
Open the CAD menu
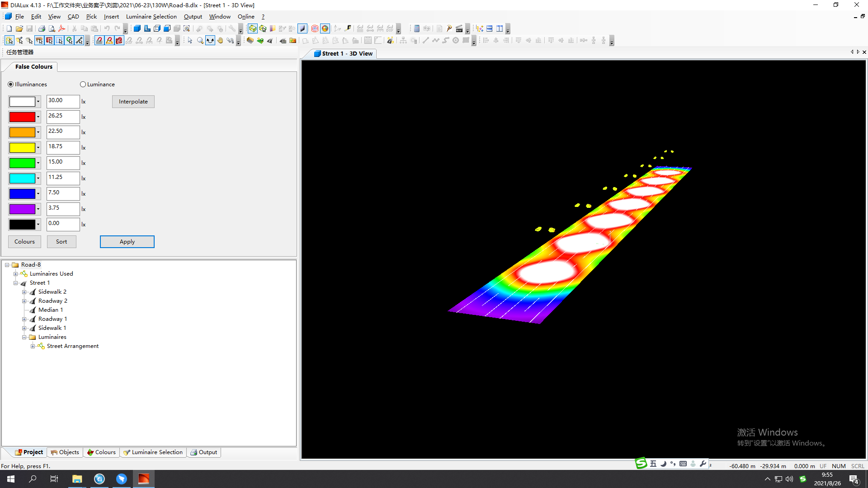(73, 17)
